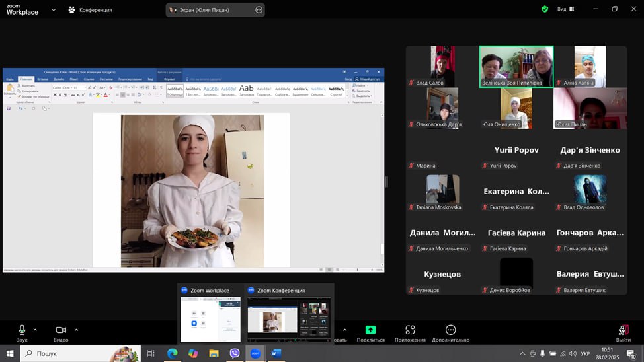This screenshot has width=644, height=362.
Task: Open the Конференция tab
Action: (x=91, y=10)
